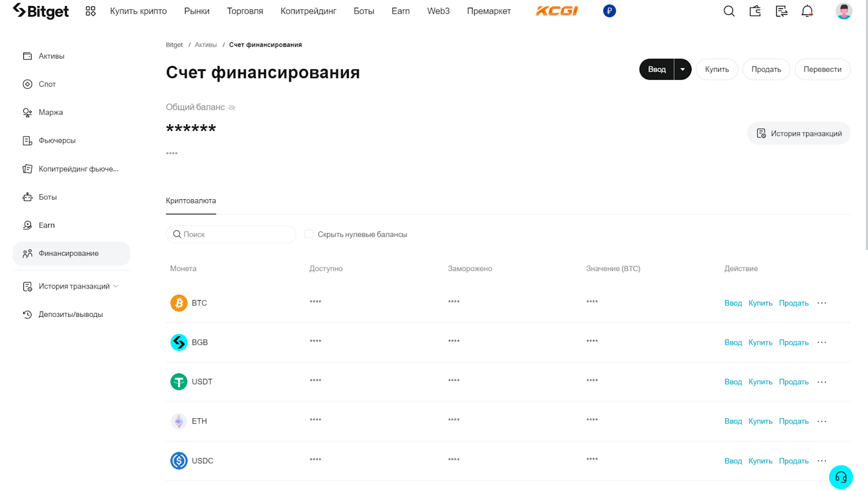Image resolution: width=868 pixels, height=491 pixels.
Task: Select Spot in the left sidebar
Action: 47,84
